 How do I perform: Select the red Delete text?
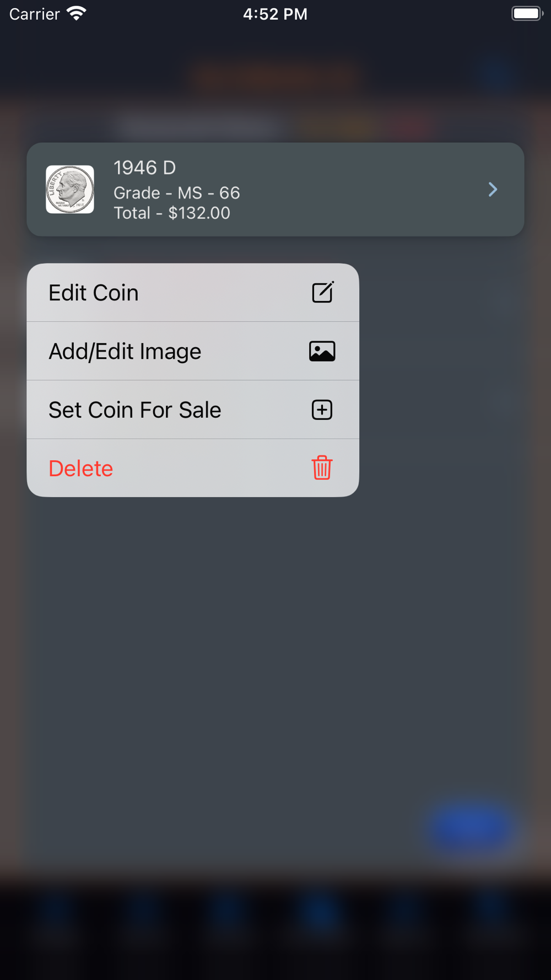click(x=81, y=469)
